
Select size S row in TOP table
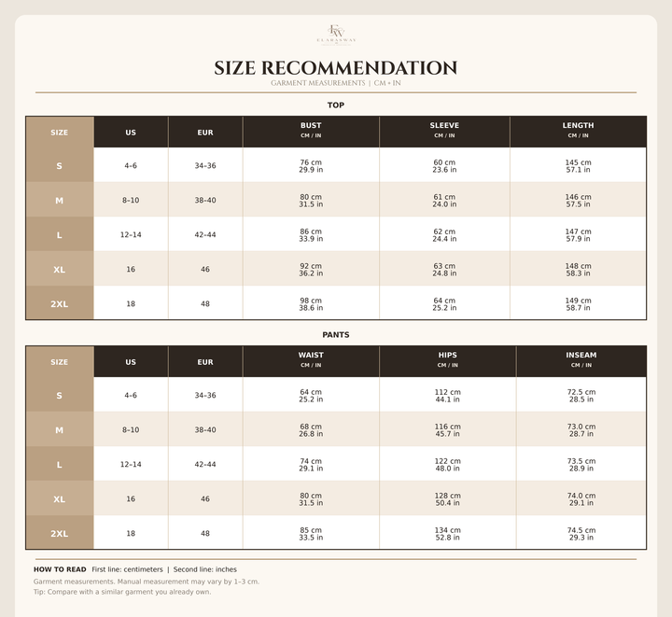(336, 165)
